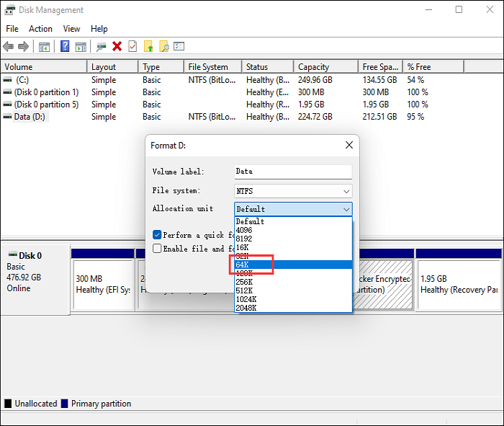The height and width of the screenshot is (426, 504).
Task: Select the Disk 0 Basic disk label
Action: [35, 279]
